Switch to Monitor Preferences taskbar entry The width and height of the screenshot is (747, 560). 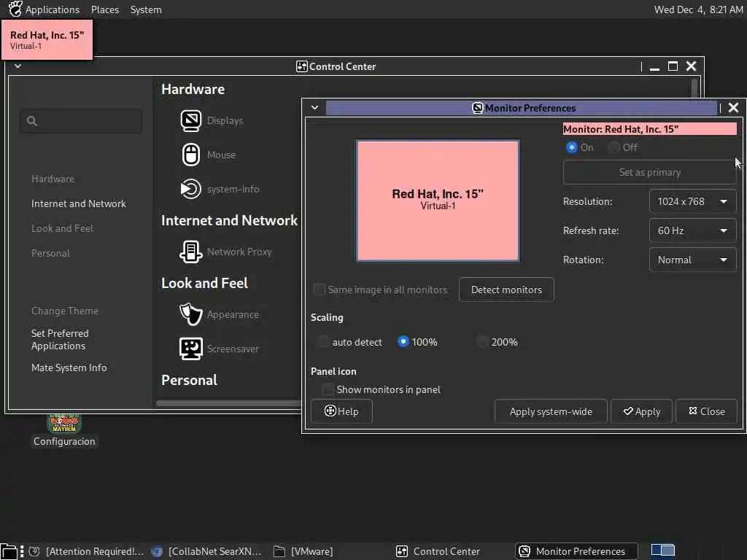pos(576,551)
